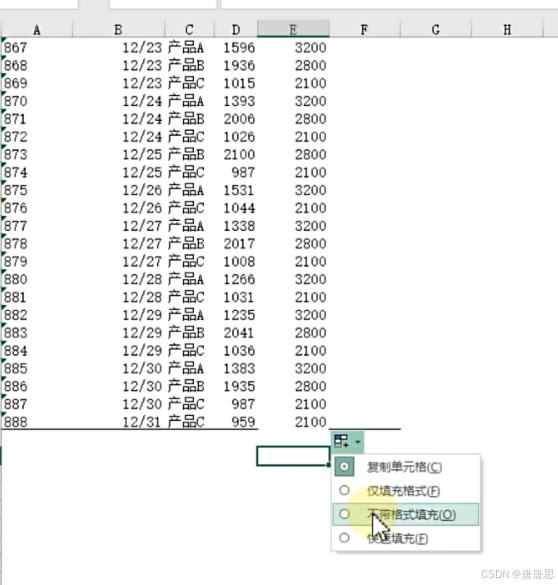Click cell with value 1393
Viewport: 558px width, 585px height.
coord(236,101)
